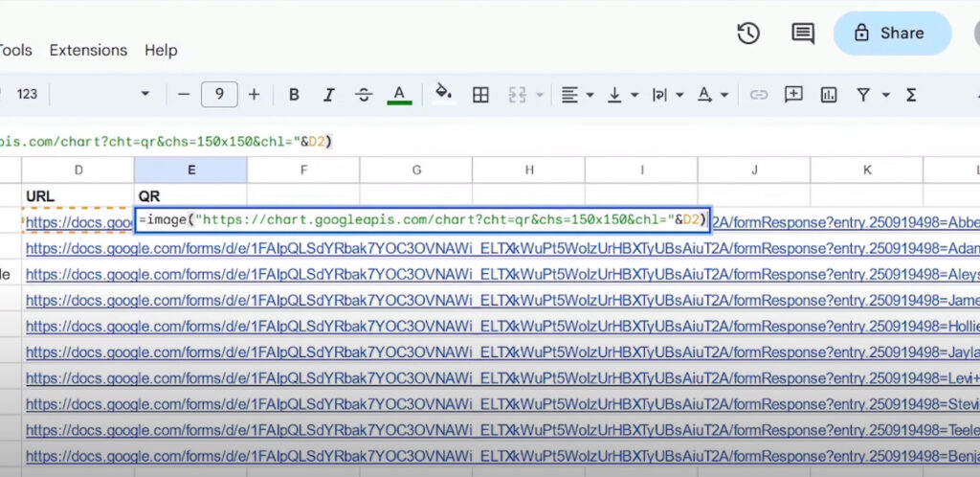The image size is (980, 477).
Task: Open version history clock icon
Action: click(748, 34)
